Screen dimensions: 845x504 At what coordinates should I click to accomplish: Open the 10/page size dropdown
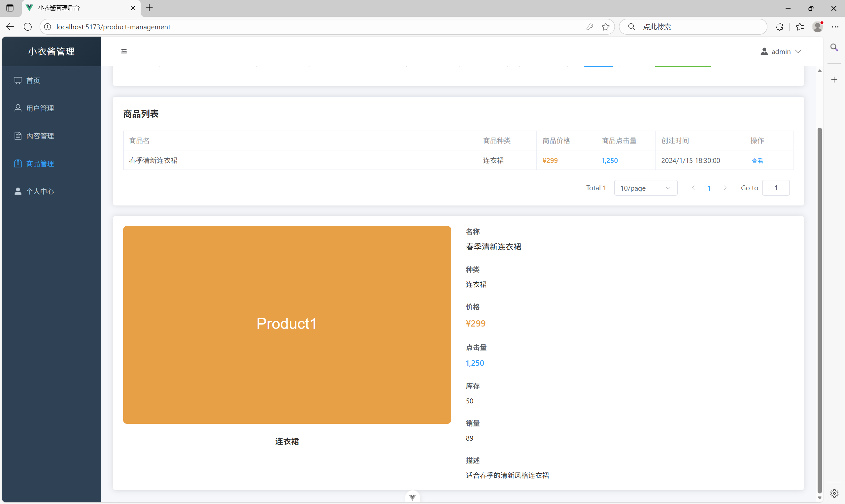[645, 188]
